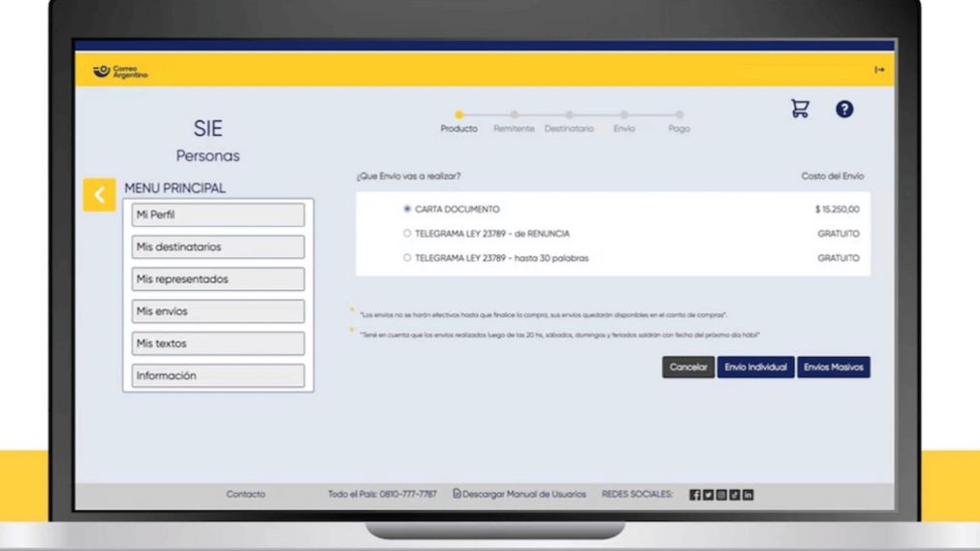The height and width of the screenshot is (551, 980).
Task: Open help via question mark icon
Action: click(844, 109)
